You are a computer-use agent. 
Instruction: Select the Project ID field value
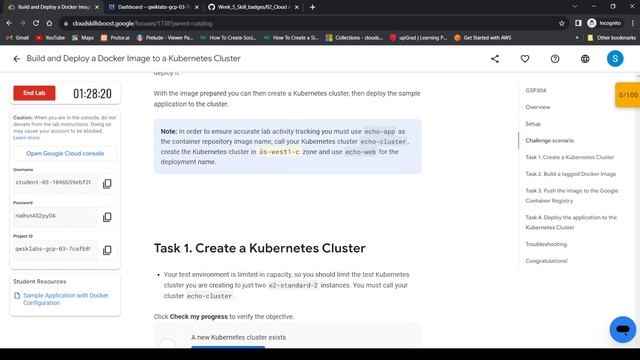tap(55, 249)
